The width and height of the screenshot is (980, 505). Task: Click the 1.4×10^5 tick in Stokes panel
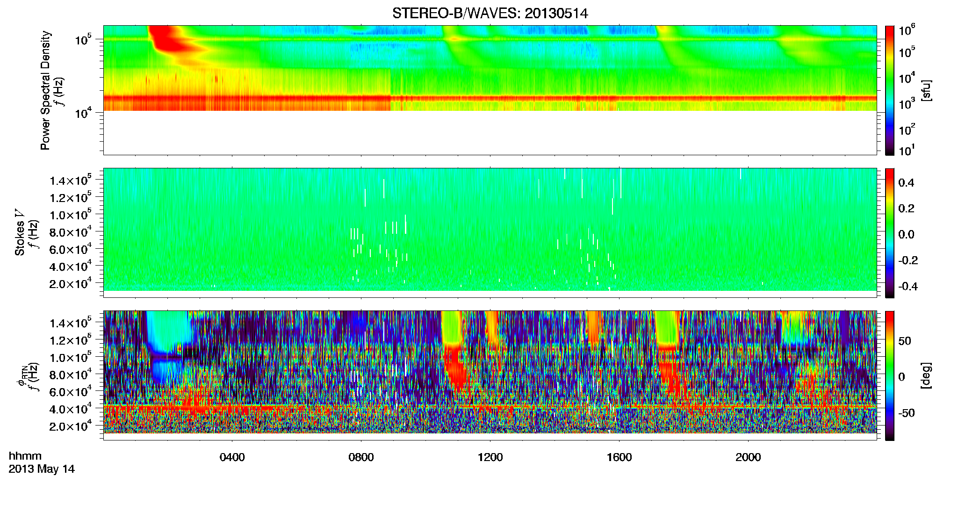[x=71, y=180]
